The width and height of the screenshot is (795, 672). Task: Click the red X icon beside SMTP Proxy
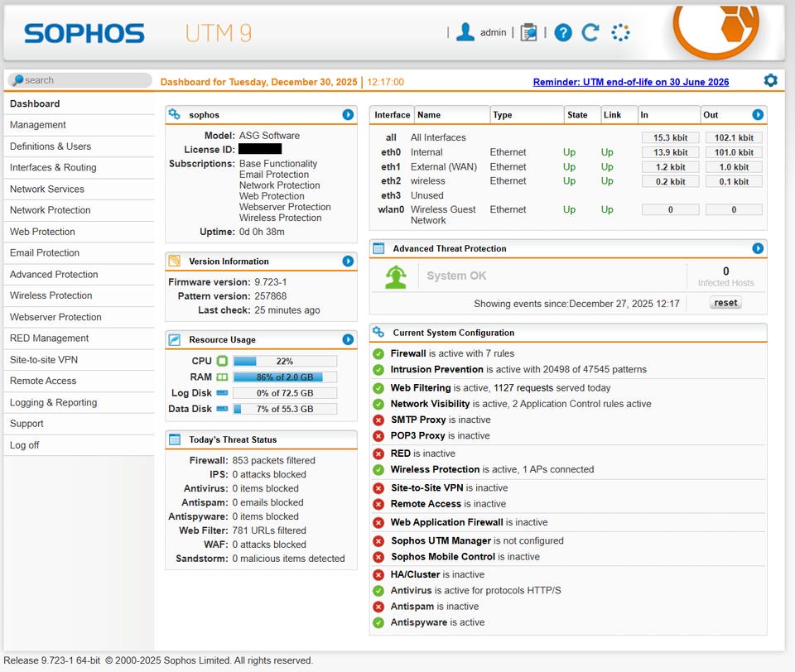coord(378,420)
